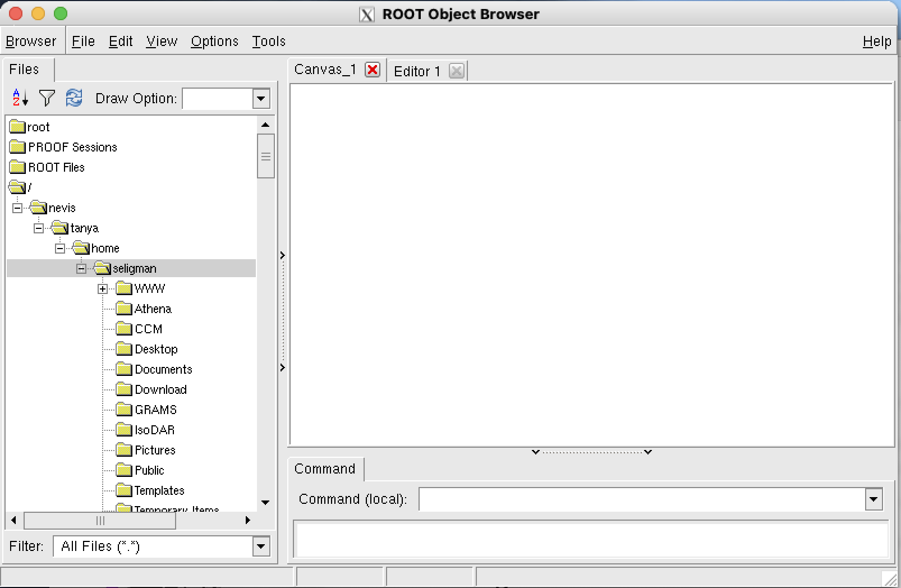Open the Command history dropdown arrow
The image size is (901, 588).
pyautogui.click(x=874, y=499)
